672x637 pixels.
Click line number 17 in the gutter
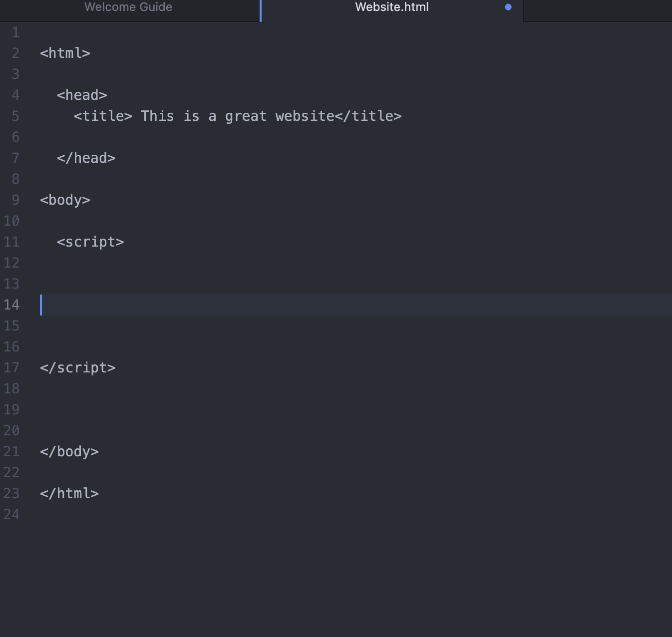11,368
